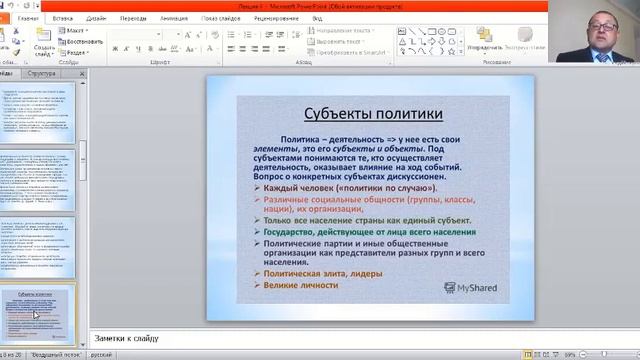Open the Макет layout dropdown
The width and height of the screenshot is (640, 360).
pyautogui.click(x=74, y=31)
